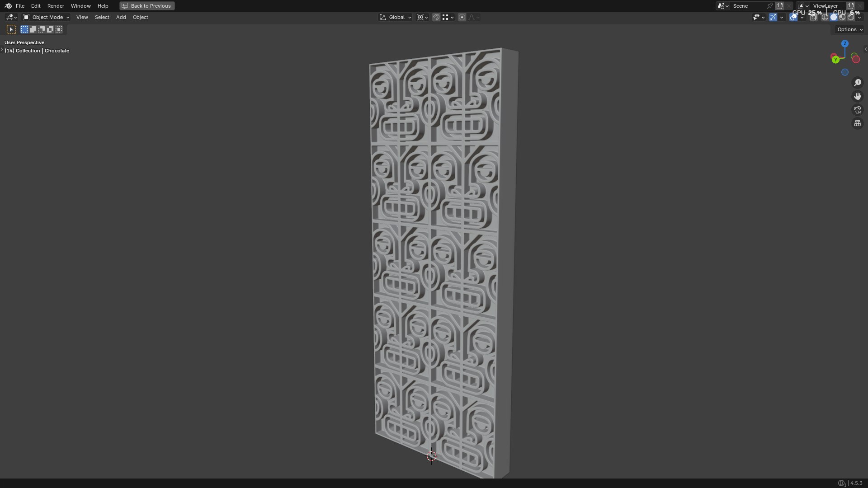The width and height of the screenshot is (868, 488).
Task: Choose Subtract Selection mode
Action: click(42, 29)
